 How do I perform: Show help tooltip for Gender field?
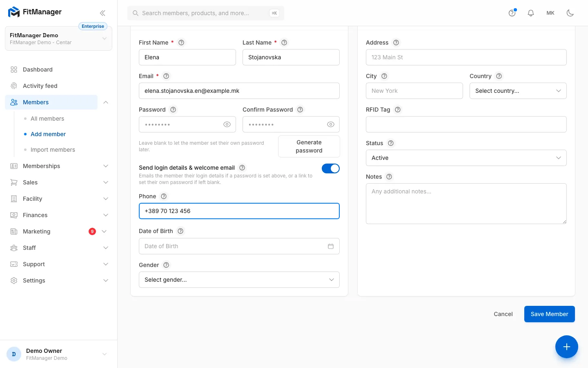point(166,265)
